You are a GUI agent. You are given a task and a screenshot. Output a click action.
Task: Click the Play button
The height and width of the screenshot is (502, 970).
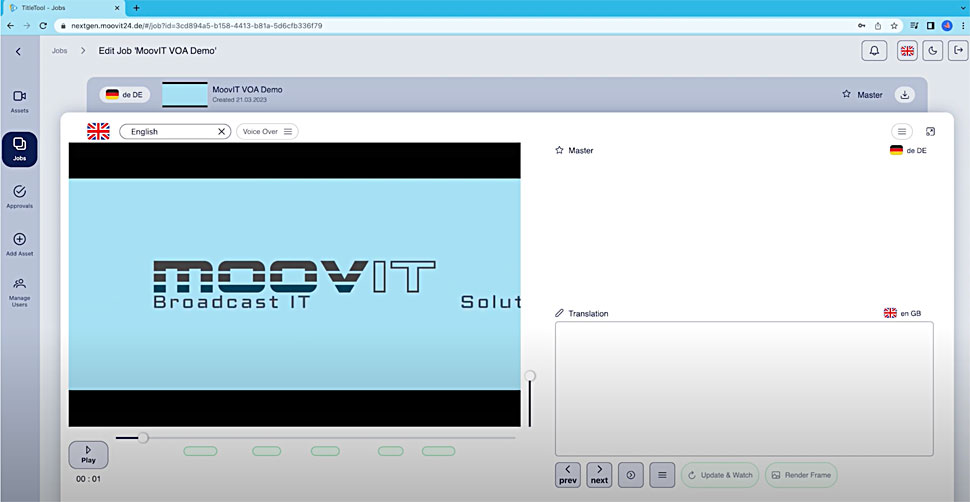(88, 455)
